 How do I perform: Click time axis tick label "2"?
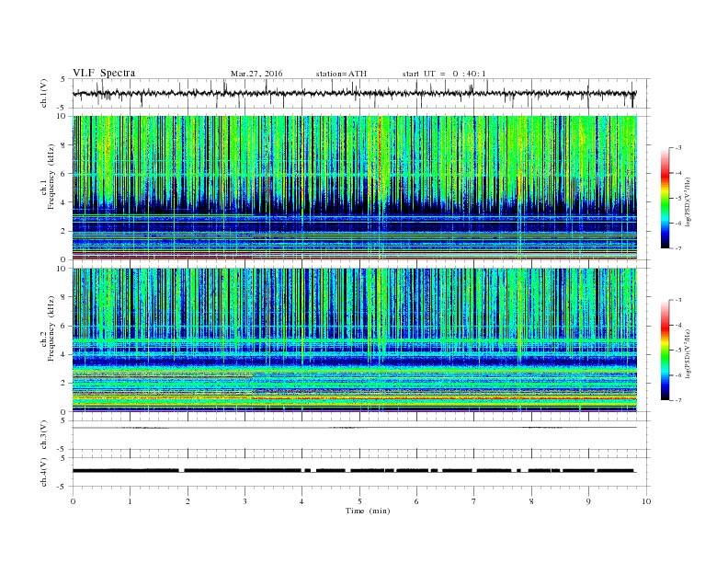(188, 501)
